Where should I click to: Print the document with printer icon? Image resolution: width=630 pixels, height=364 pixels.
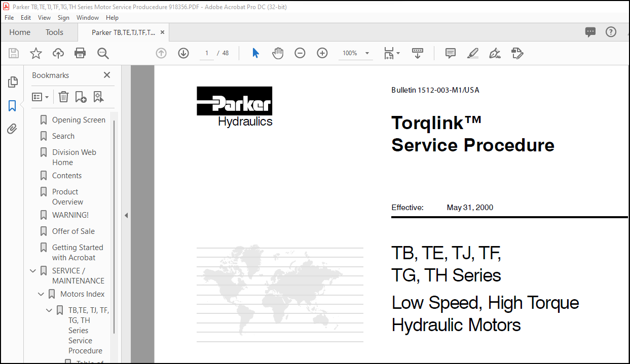(80, 53)
